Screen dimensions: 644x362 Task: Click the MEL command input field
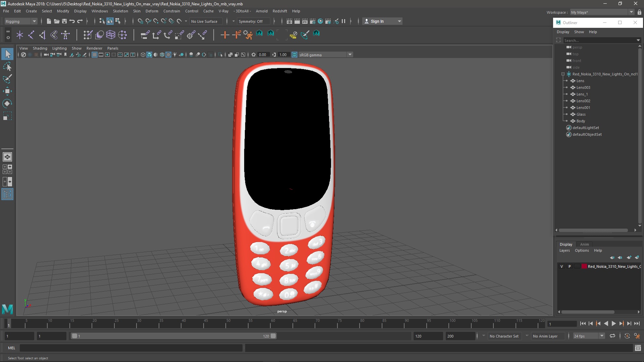click(x=131, y=348)
